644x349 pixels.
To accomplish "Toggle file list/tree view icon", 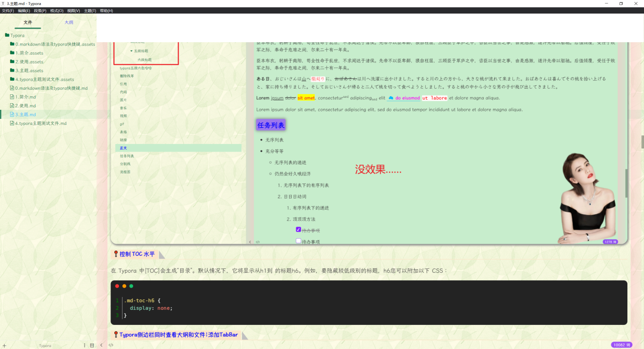I will [92, 345].
